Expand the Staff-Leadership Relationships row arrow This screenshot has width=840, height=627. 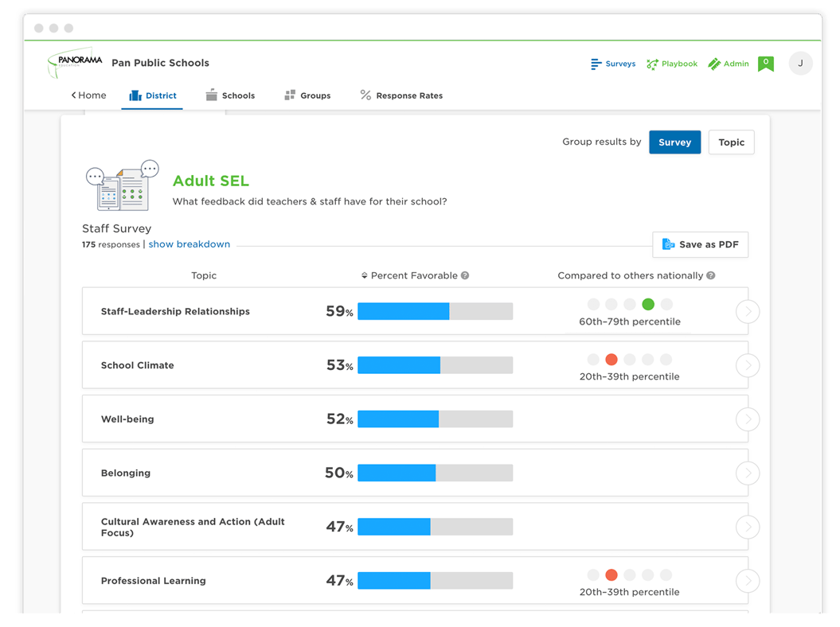pos(747,312)
